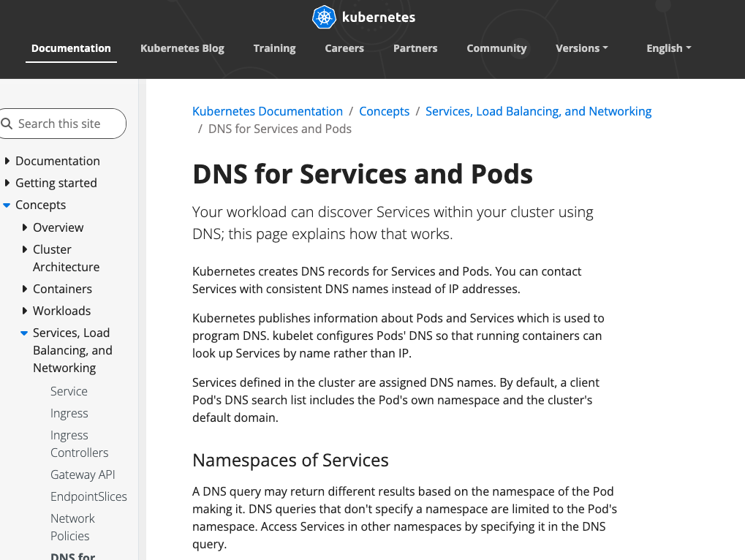Open the English language dropdown
745x560 pixels.
[x=668, y=48]
